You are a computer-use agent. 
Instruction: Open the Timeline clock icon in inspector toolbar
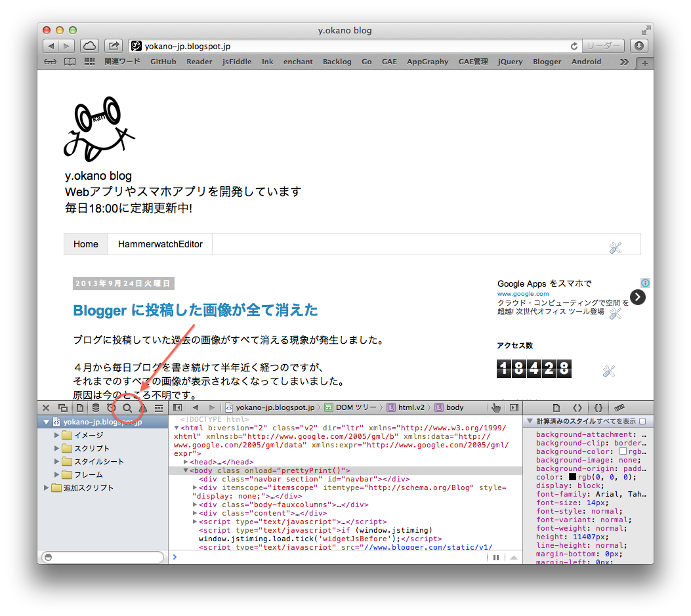click(x=110, y=407)
